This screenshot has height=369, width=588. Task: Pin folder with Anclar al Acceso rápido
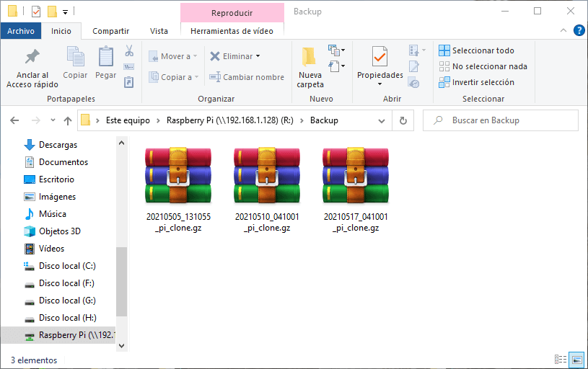(32, 68)
